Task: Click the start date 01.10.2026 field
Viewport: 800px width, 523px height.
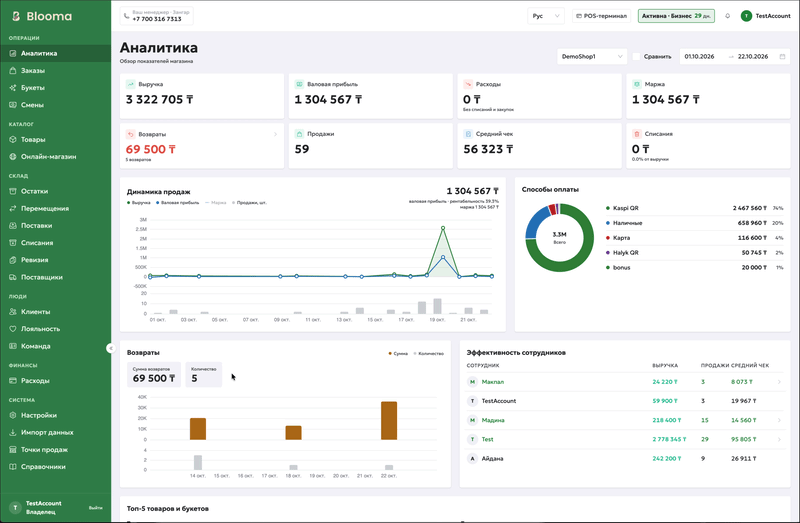Action: (x=699, y=57)
